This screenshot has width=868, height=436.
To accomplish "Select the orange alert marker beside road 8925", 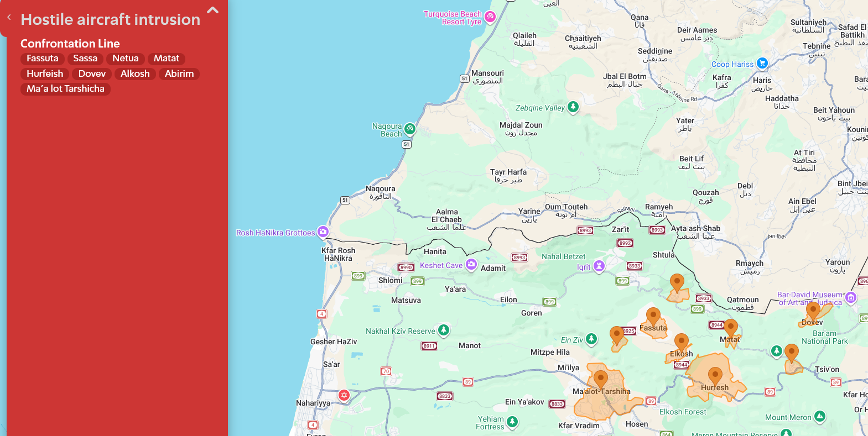I will click(616, 336).
